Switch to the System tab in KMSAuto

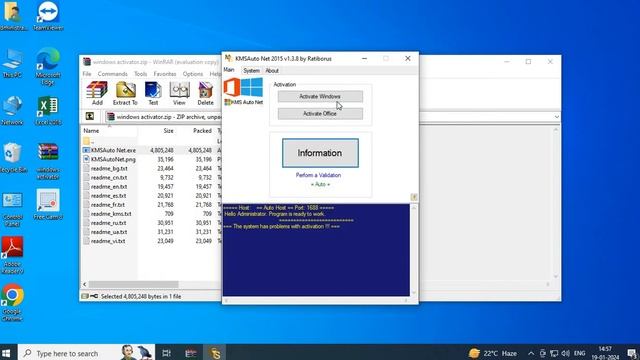251,71
